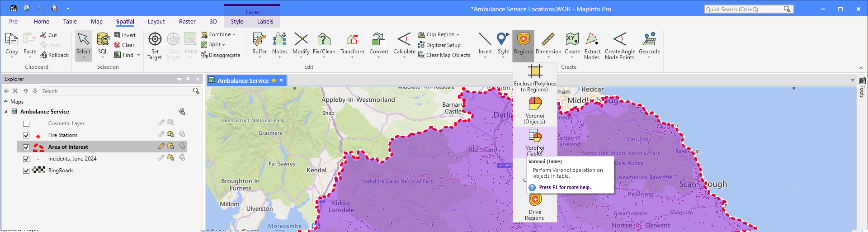The height and width of the screenshot is (232, 868).
Task: Open the Layout ribbon tab
Action: pos(156,22)
